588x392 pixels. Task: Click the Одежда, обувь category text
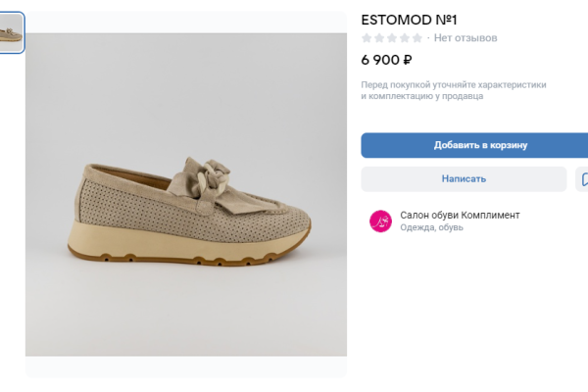pos(432,228)
